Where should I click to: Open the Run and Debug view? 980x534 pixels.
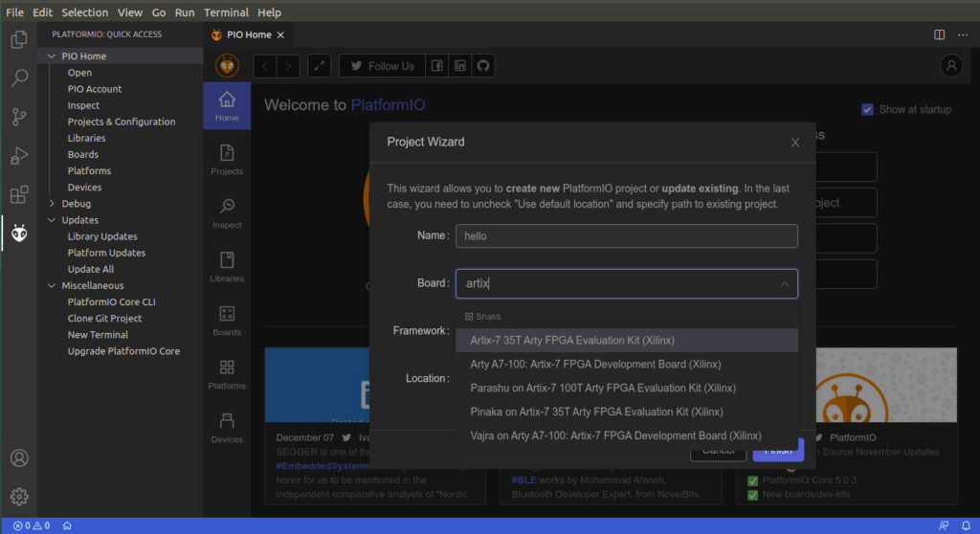tap(19, 156)
